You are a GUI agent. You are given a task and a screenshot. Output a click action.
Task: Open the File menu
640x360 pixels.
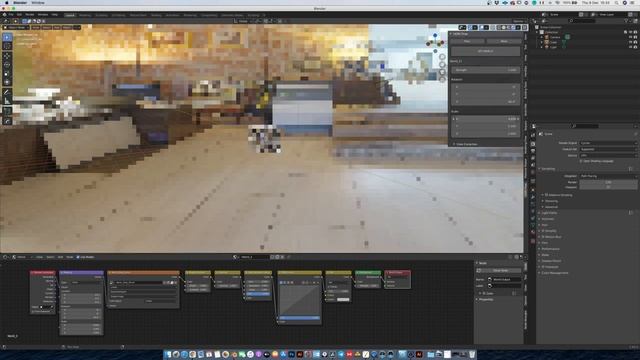[11, 15]
